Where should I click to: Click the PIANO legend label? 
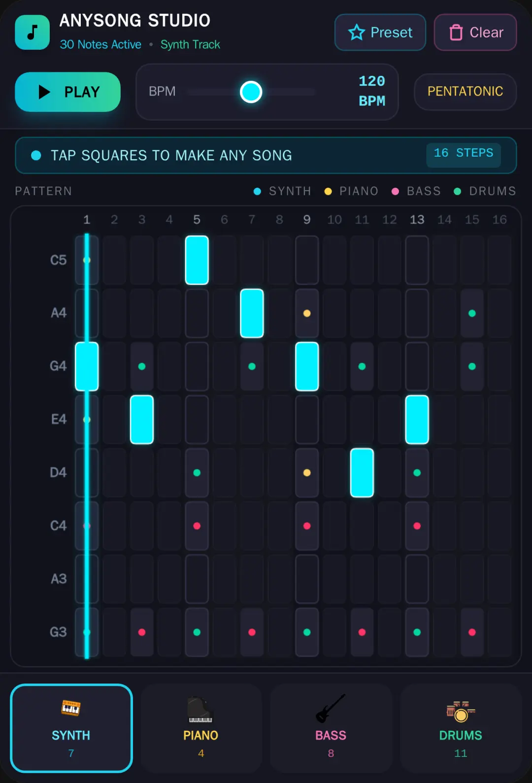click(x=359, y=191)
